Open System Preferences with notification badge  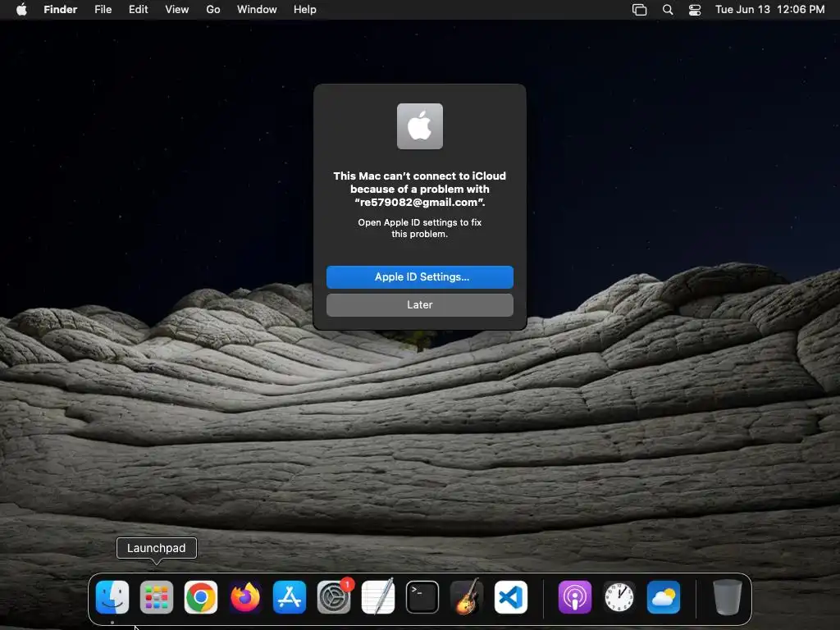pyautogui.click(x=334, y=597)
